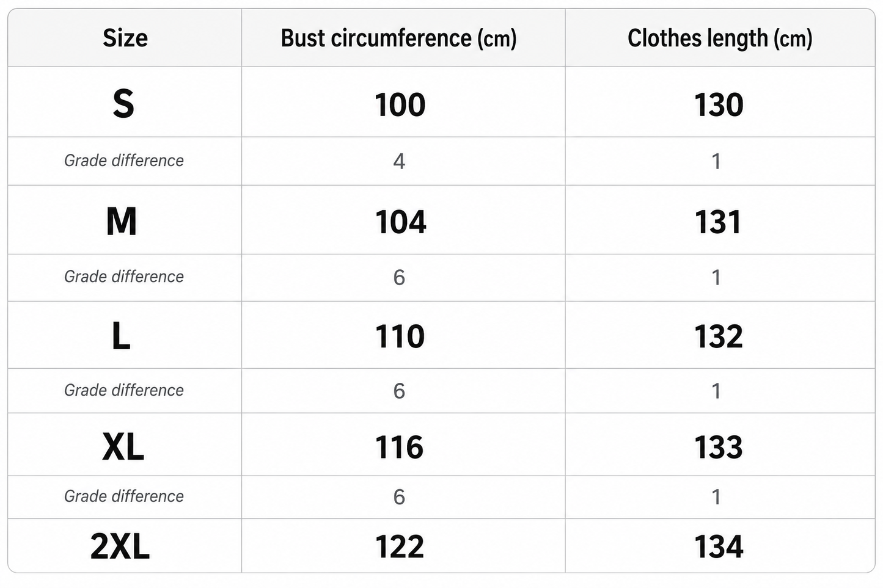
Task: Select the XL size cell
Action: coord(123,447)
